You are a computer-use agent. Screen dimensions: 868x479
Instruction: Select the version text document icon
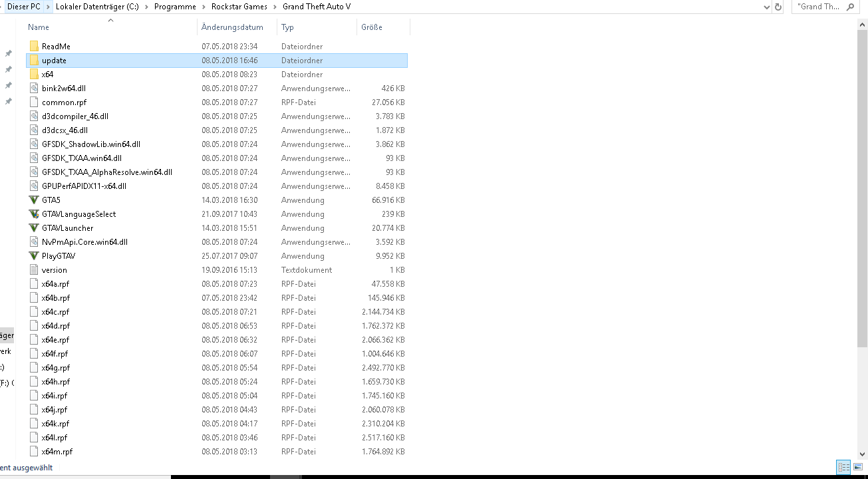tap(35, 269)
